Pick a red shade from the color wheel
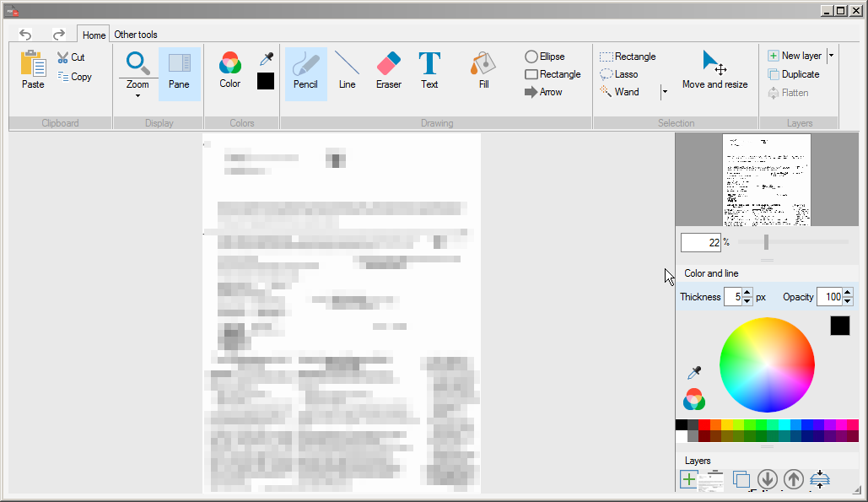This screenshot has width=868, height=502. pyautogui.click(x=807, y=364)
